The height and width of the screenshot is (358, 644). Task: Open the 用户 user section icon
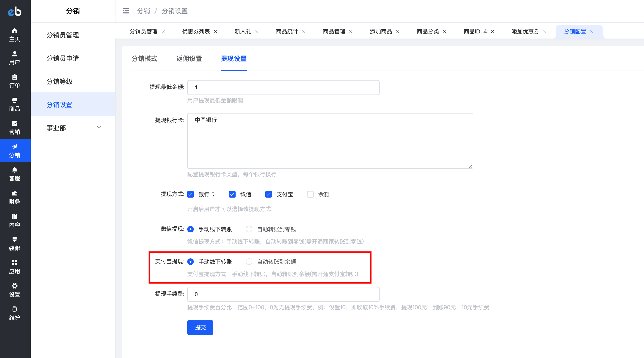tap(14, 54)
